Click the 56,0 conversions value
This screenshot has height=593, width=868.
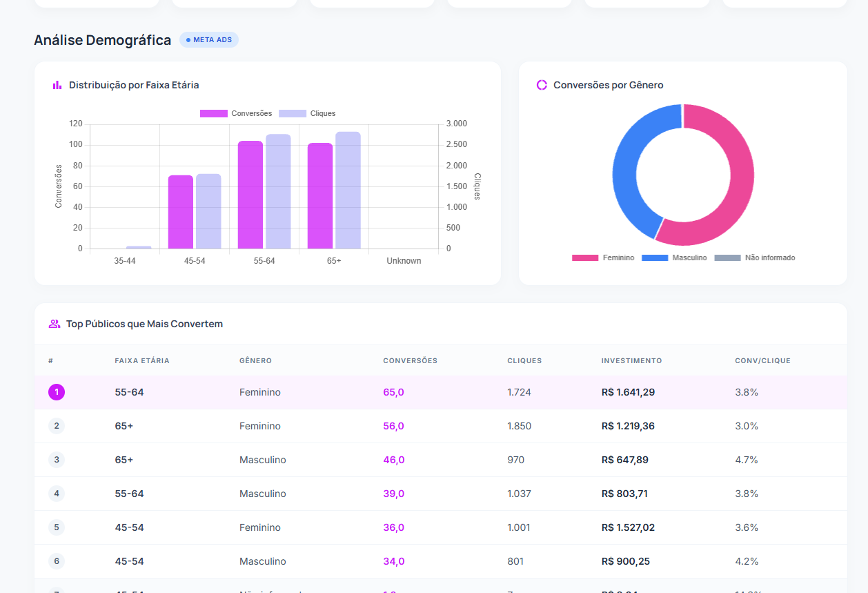[393, 426]
